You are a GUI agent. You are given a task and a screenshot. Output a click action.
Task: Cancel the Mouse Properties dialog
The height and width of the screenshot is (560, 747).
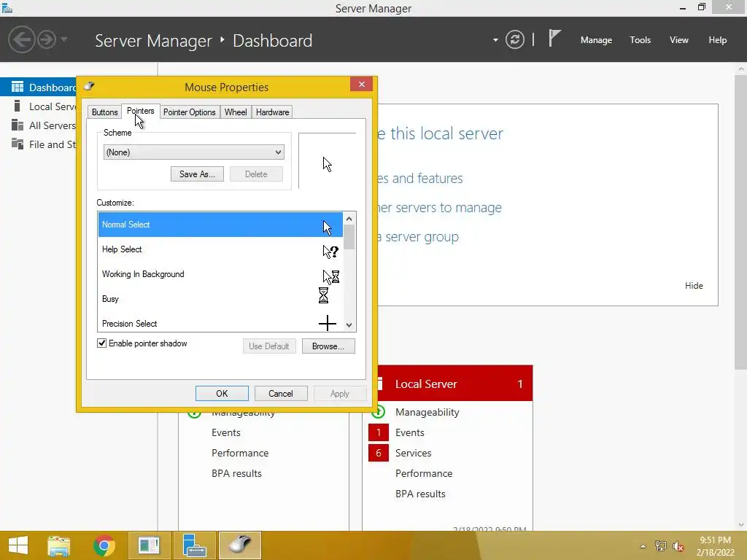(281, 393)
